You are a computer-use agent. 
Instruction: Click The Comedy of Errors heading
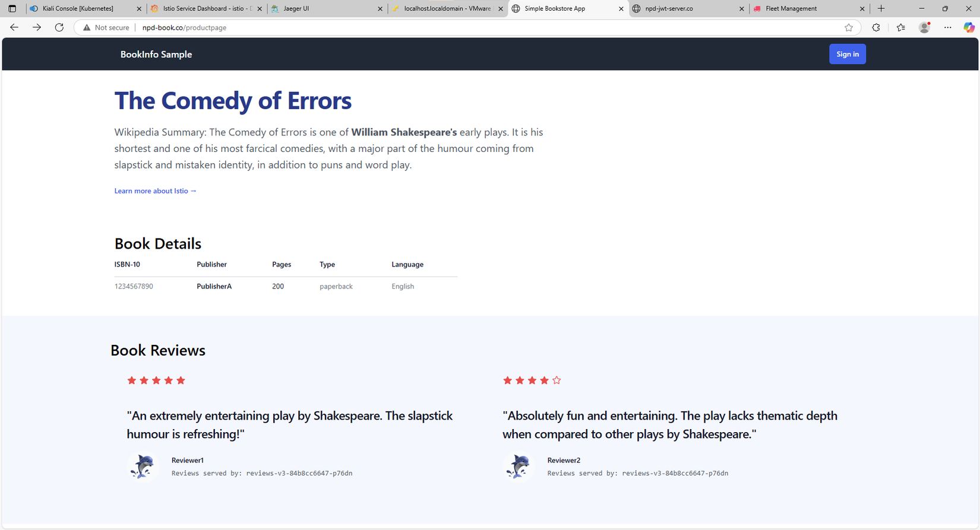point(233,101)
